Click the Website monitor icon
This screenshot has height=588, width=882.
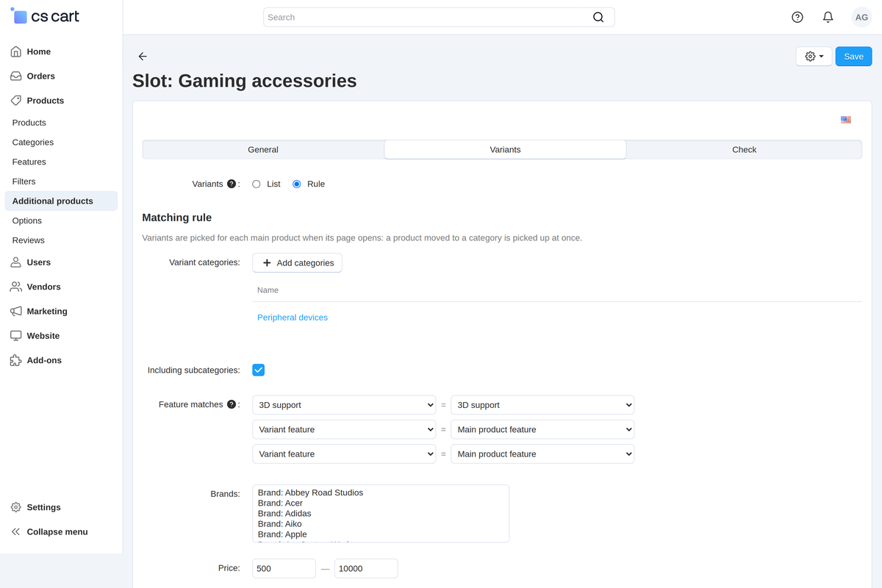pyautogui.click(x=16, y=335)
